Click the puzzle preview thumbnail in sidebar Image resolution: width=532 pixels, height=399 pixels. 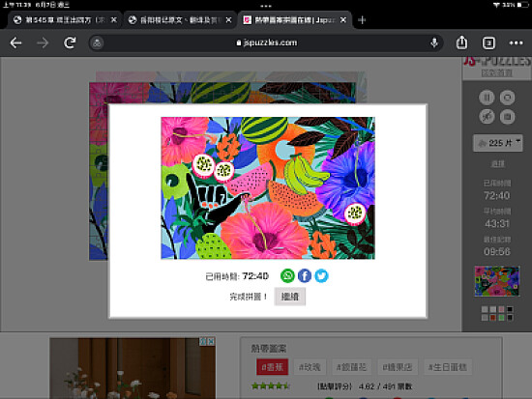click(x=497, y=281)
